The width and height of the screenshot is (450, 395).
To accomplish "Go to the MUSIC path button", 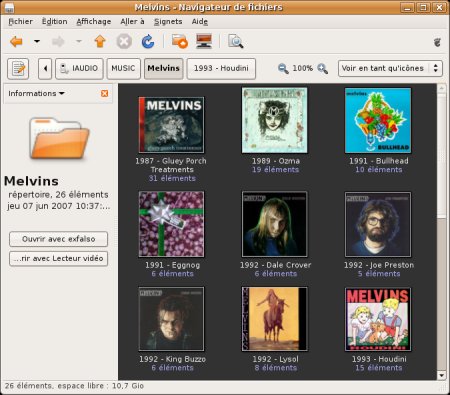I will [x=123, y=69].
